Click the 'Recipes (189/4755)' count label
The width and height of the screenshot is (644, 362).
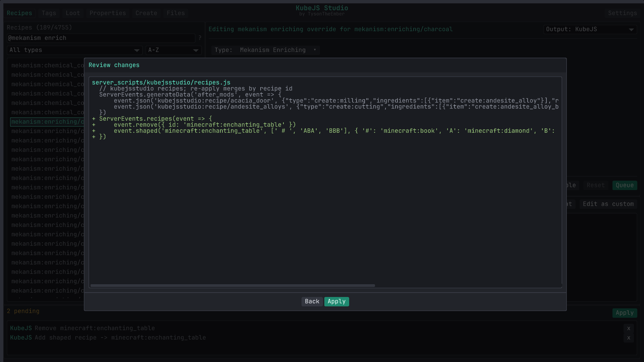[x=39, y=27]
